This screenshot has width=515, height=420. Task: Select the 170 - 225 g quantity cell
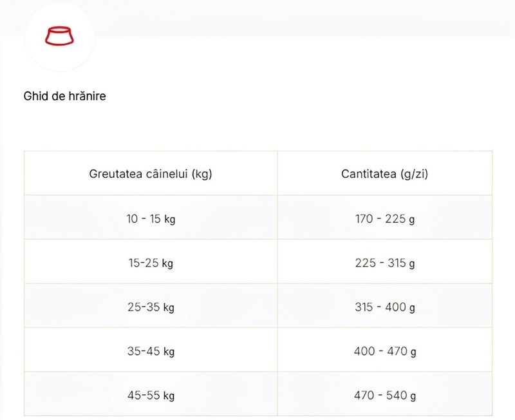(x=384, y=218)
